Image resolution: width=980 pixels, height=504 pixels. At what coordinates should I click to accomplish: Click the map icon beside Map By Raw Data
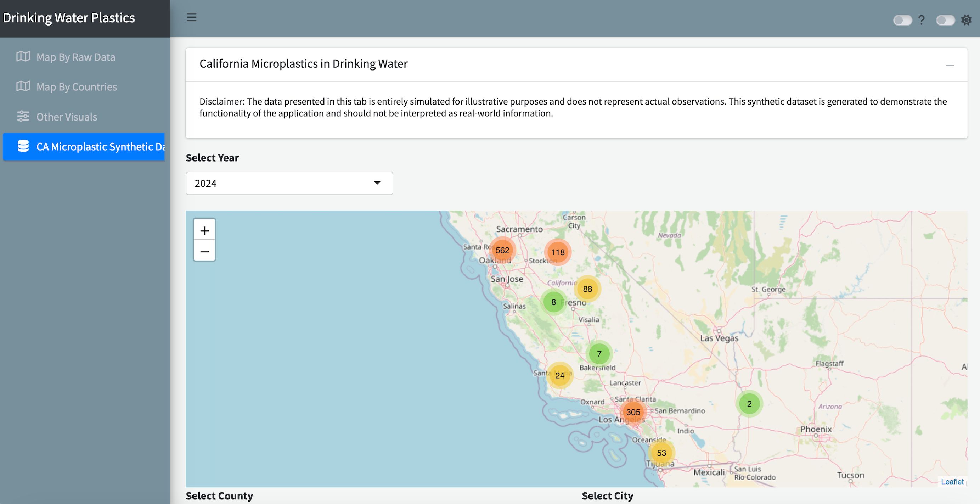pos(23,57)
